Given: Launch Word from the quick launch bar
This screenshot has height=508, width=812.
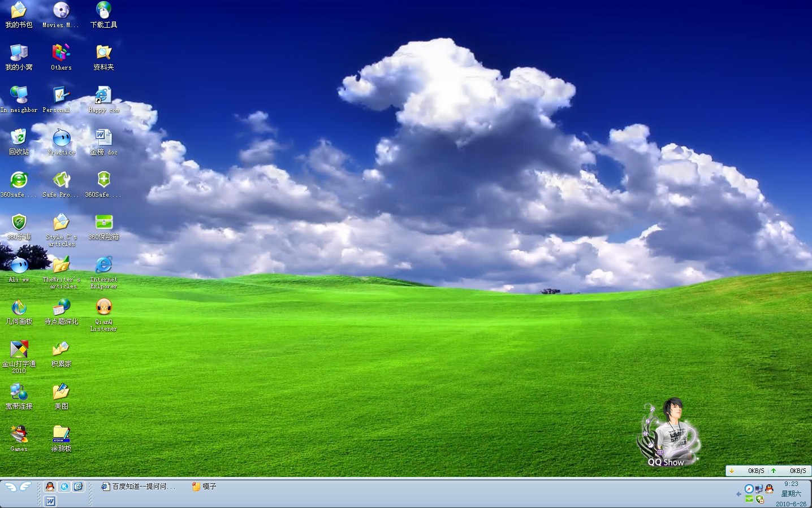Looking at the screenshot, I should pos(50,501).
